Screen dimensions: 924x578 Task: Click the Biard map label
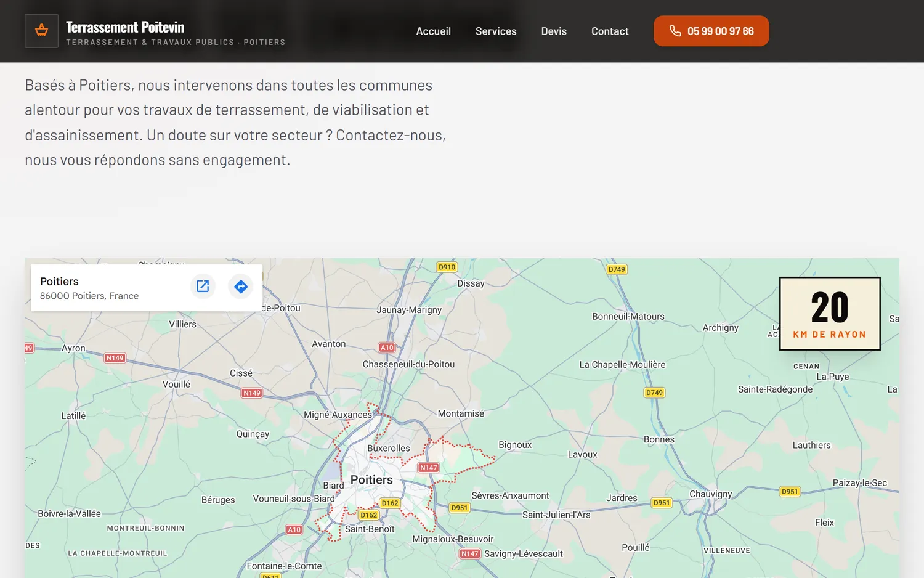[x=333, y=486]
